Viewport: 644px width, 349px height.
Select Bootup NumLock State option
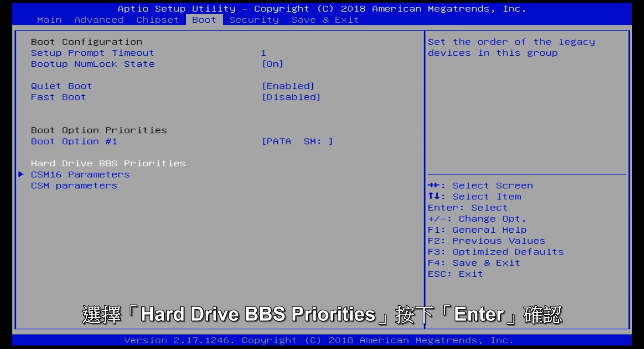[93, 64]
